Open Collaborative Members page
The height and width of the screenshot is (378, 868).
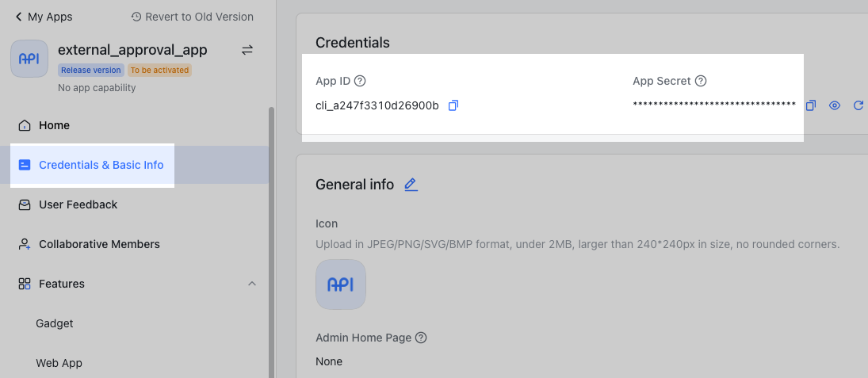click(x=99, y=244)
